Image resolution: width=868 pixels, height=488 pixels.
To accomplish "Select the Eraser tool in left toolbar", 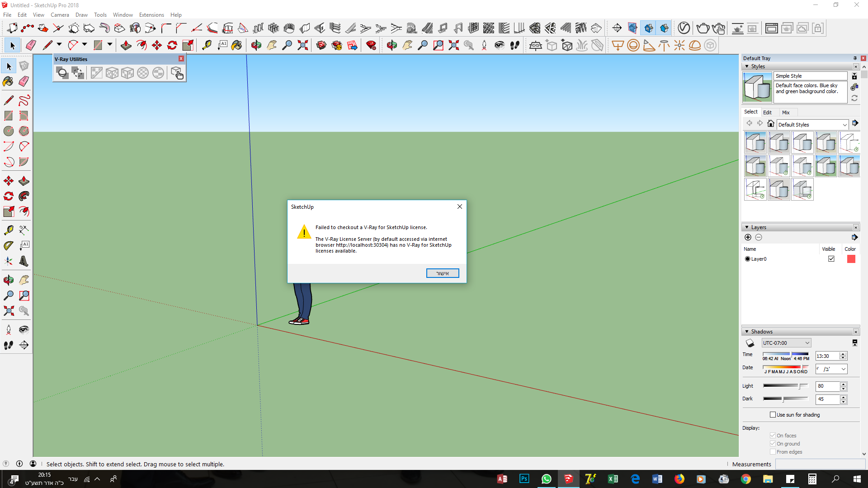I will pyautogui.click(x=24, y=81).
